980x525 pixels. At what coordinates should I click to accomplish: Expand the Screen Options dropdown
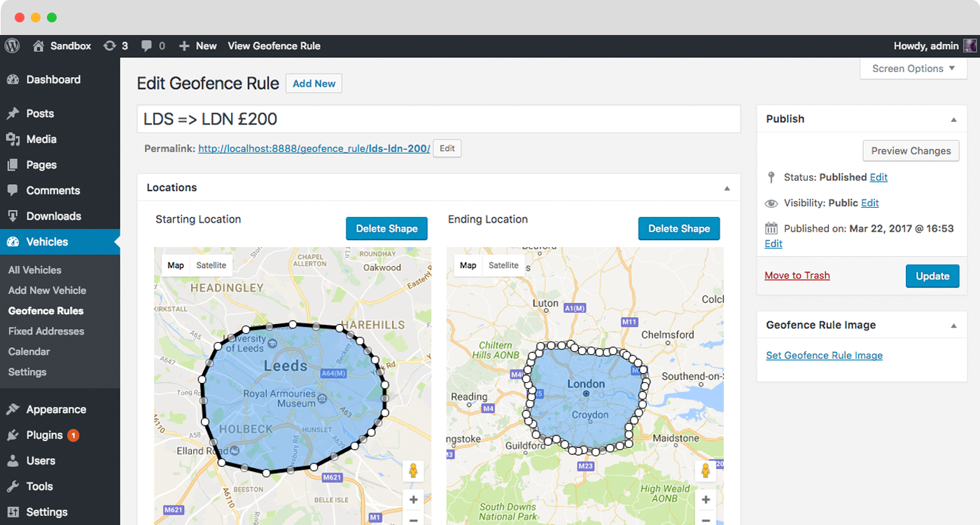click(913, 69)
